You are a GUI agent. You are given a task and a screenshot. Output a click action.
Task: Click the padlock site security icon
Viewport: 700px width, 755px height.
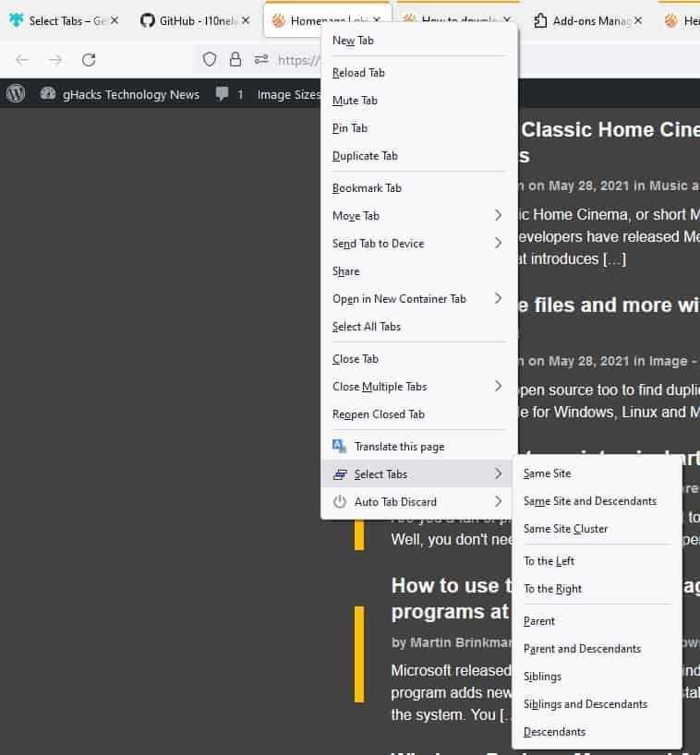click(235, 59)
